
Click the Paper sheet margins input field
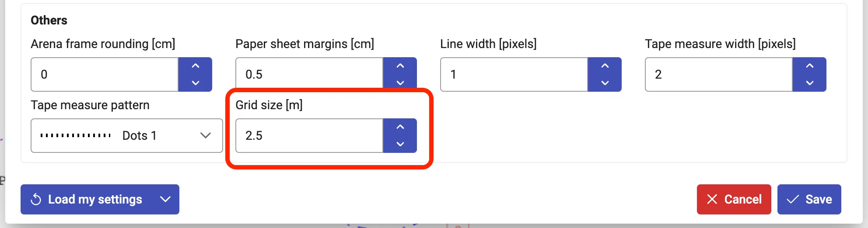[x=309, y=74]
